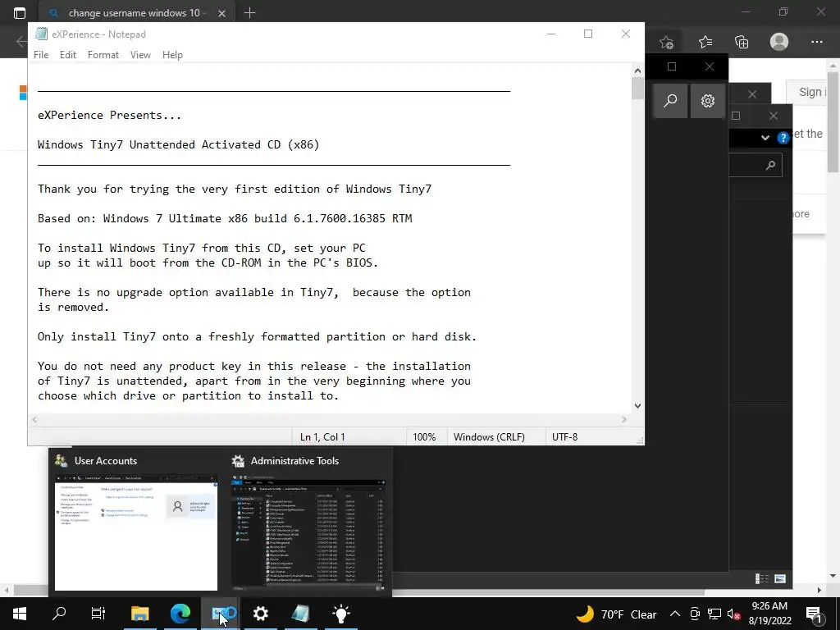The height and width of the screenshot is (630, 840).
Task: Show hidden system tray icons chevron
Action: 675,614
